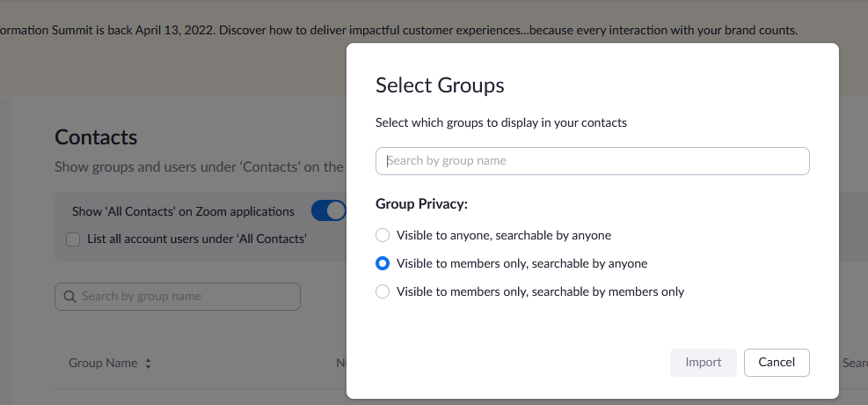This screenshot has height=405, width=868.
Task: Click 'Select which groups to display' description
Action: coord(500,123)
